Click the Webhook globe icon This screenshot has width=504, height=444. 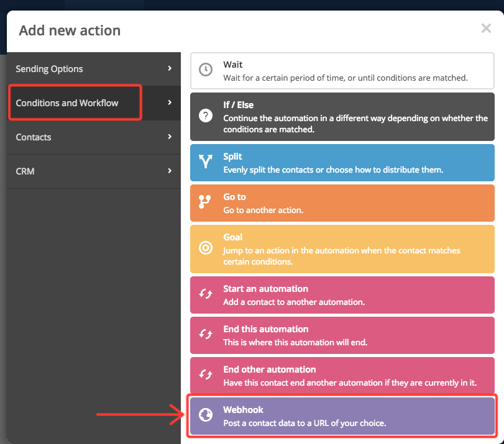click(206, 415)
